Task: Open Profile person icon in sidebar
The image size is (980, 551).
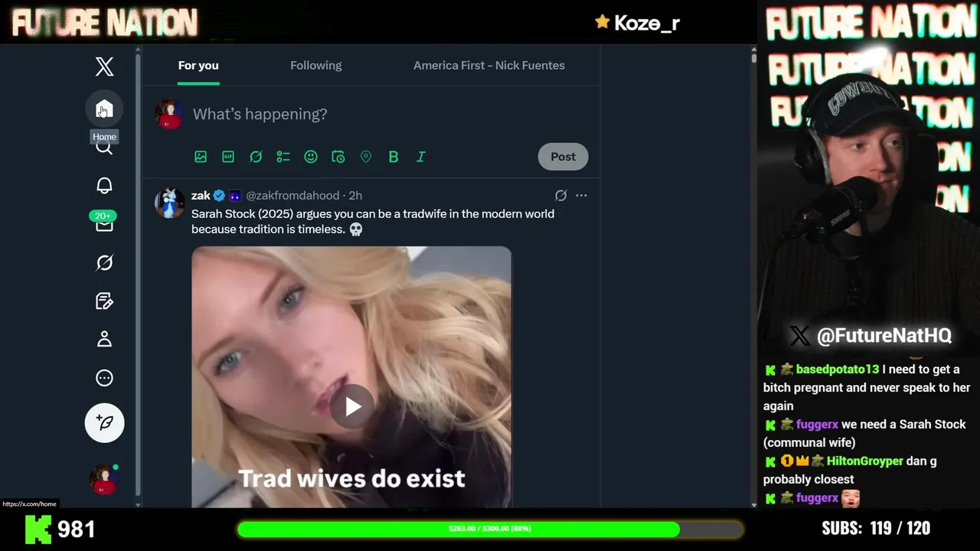Action: (x=104, y=339)
